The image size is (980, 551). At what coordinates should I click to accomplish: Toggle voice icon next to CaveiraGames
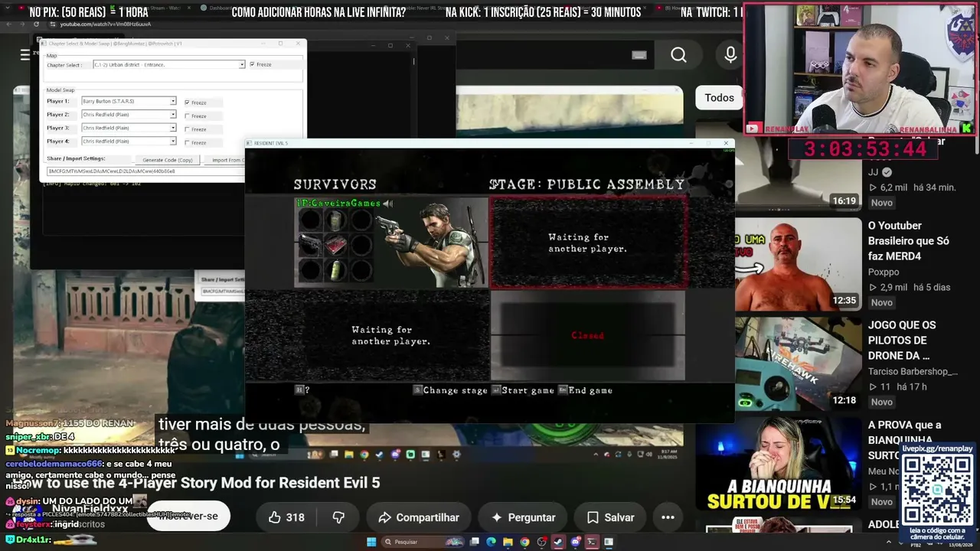click(x=388, y=204)
